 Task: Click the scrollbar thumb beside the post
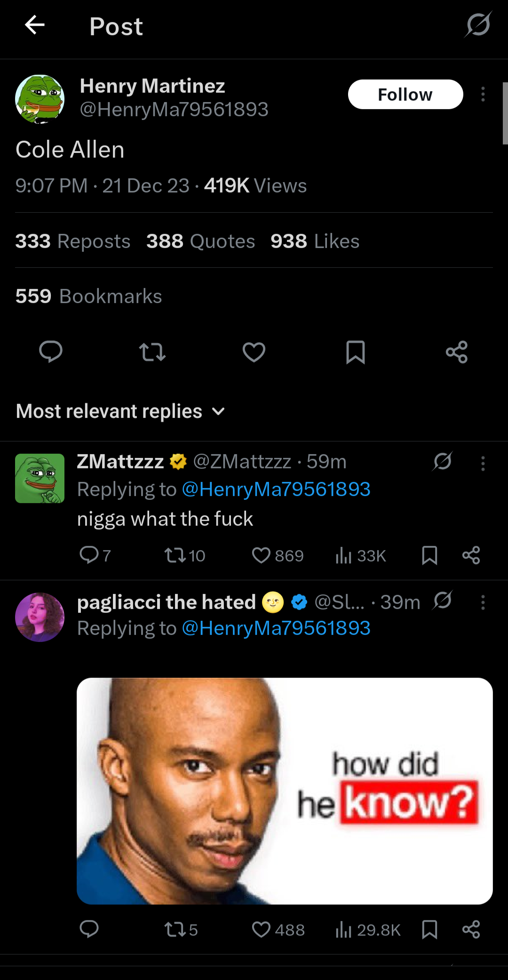pos(505,113)
